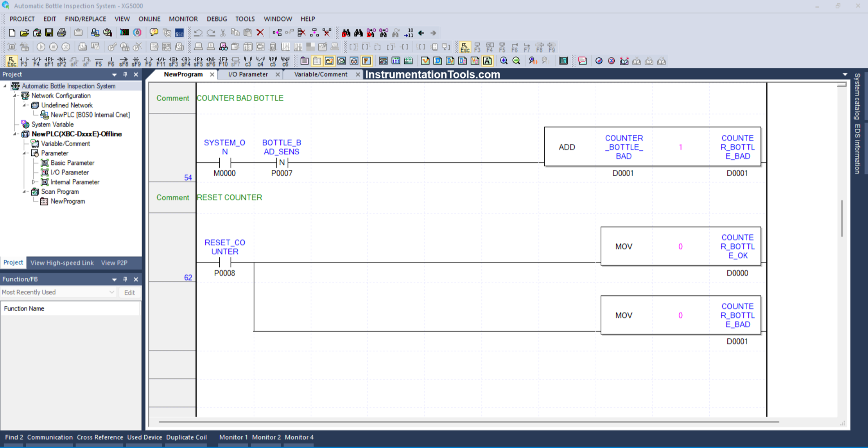Screen dimensions: 868x448
Task: Open the SSO toolbar icon
Action: pos(179,33)
